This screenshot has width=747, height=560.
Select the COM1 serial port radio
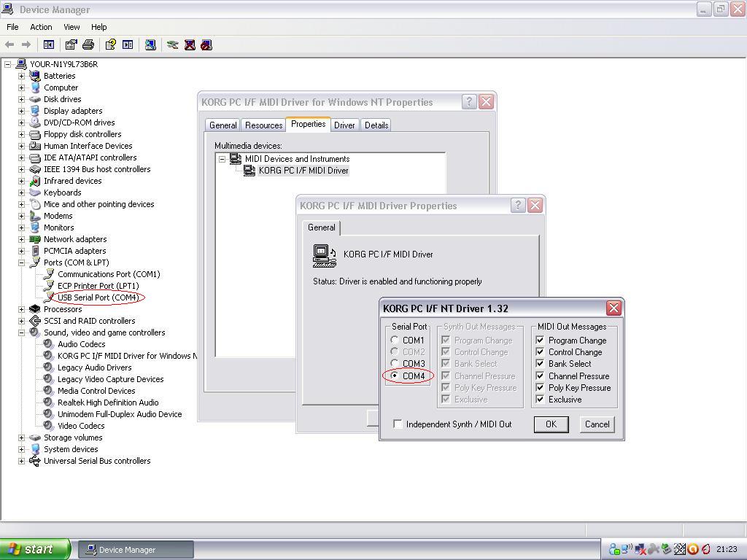coord(395,340)
